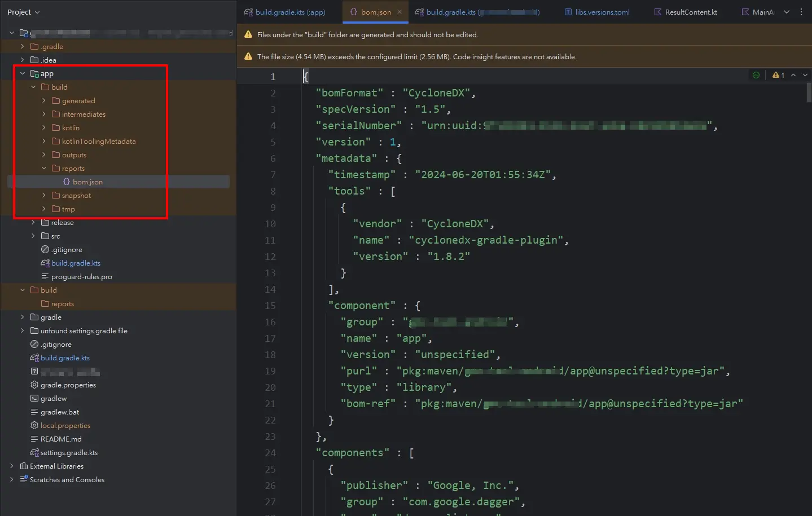Expand the snapshot folder

44,195
